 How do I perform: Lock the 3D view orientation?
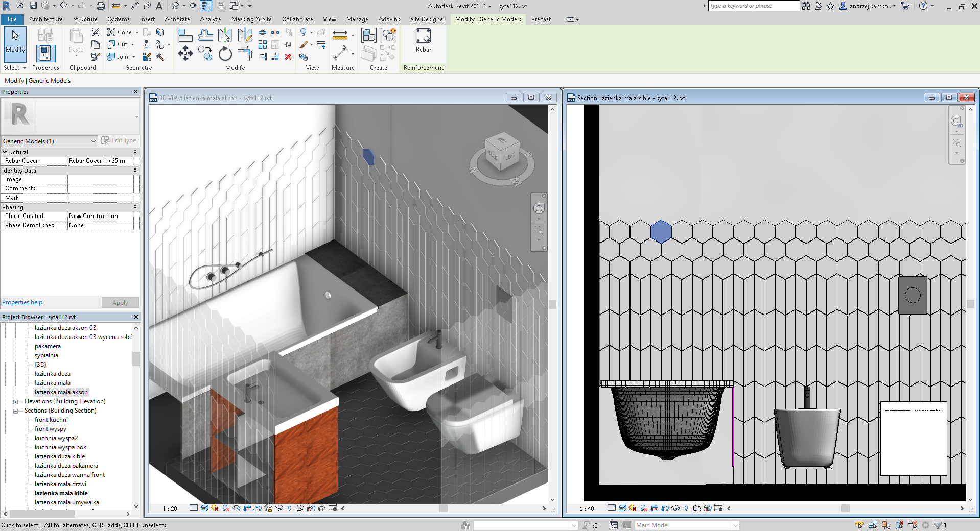(267, 509)
